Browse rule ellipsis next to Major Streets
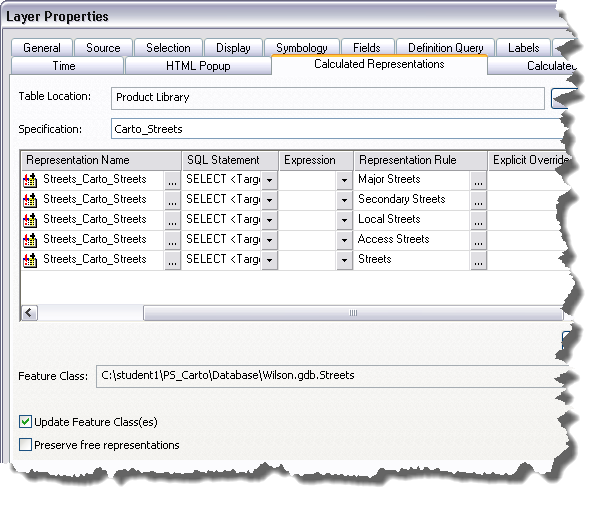The width and height of the screenshot is (596, 506). (478, 181)
